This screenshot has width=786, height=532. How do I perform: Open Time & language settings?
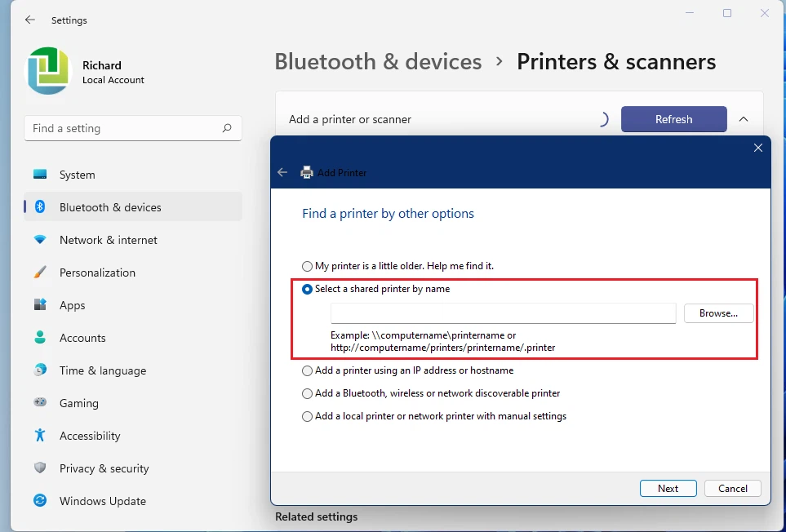[x=102, y=370]
